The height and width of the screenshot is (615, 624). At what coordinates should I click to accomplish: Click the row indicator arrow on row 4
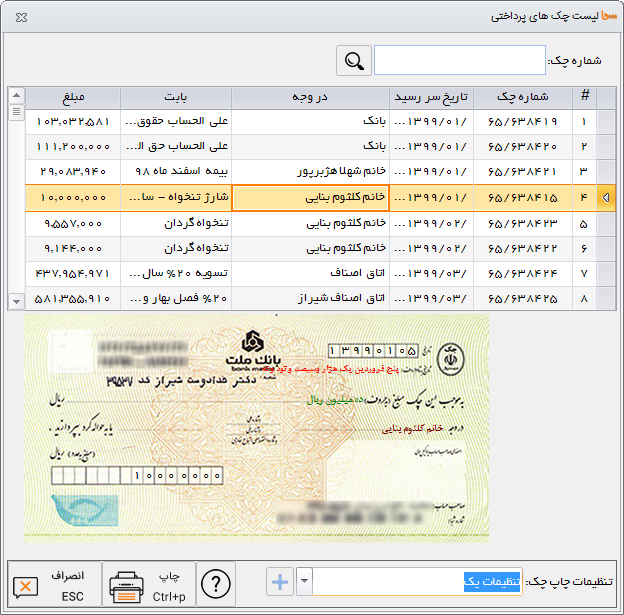click(x=606, y=198)
